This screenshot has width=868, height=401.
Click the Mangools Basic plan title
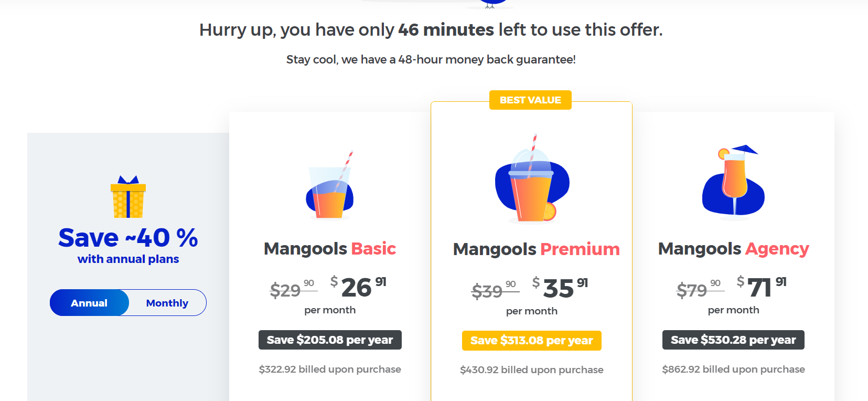tap(330, 248)
